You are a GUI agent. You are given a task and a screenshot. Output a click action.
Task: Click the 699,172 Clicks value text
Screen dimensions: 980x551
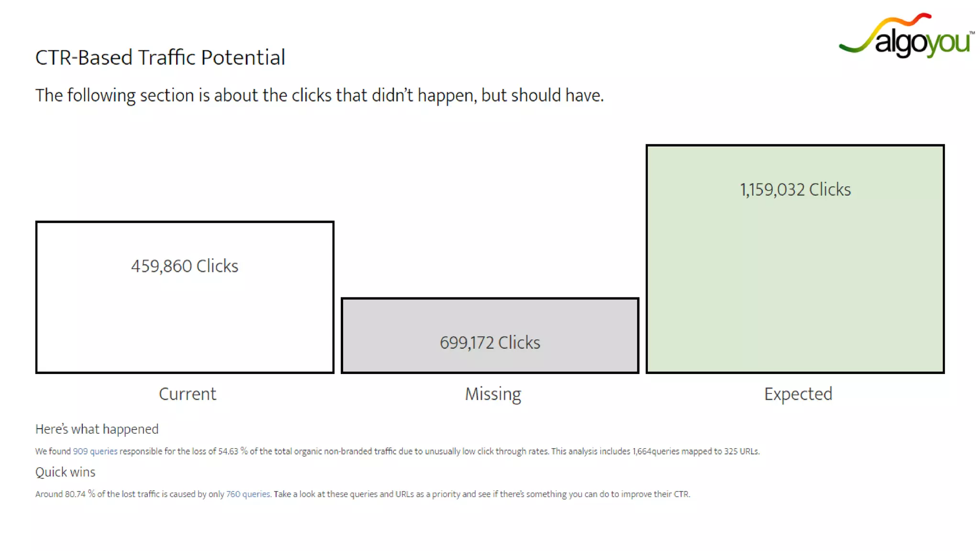(x=490, y=342)
